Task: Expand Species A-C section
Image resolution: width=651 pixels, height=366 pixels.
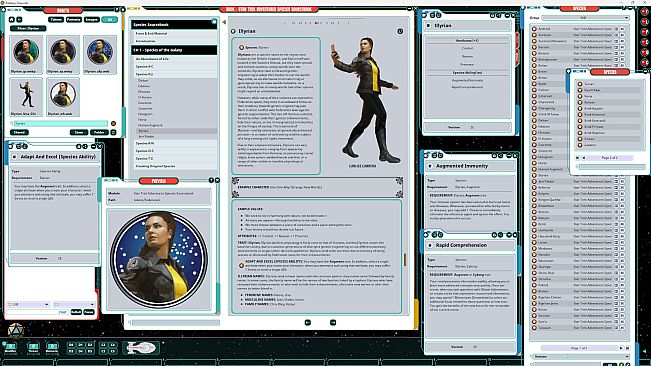Action: (x=175, y=66)
